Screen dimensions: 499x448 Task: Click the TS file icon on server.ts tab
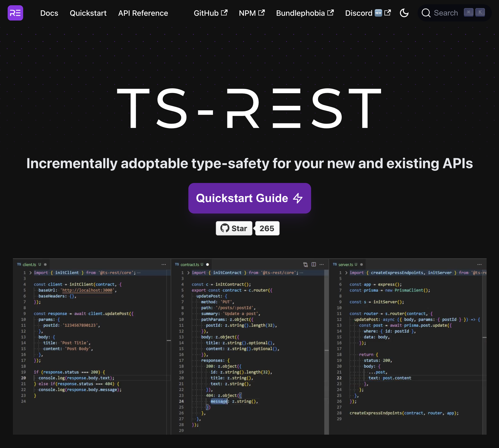pyautogui.click(x=335, y=264)
